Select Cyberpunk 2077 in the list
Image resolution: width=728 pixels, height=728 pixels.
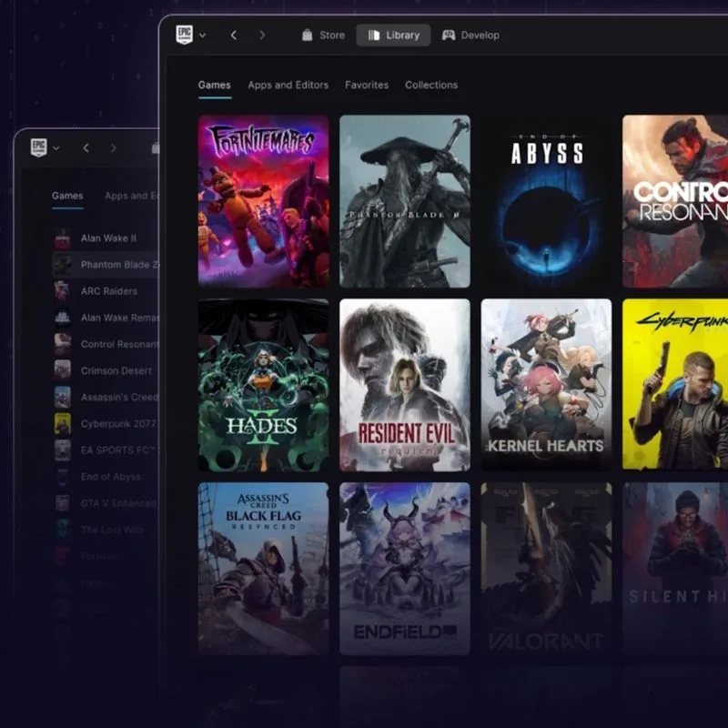pos(106,423)
